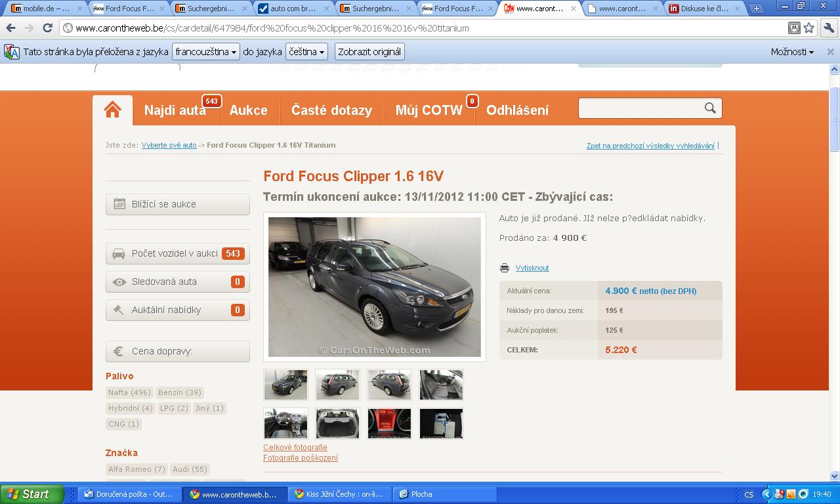Open Chrome wrench settings menu
Image resolution: width=840 pixels, height=504 pixels.
point(828,28)
